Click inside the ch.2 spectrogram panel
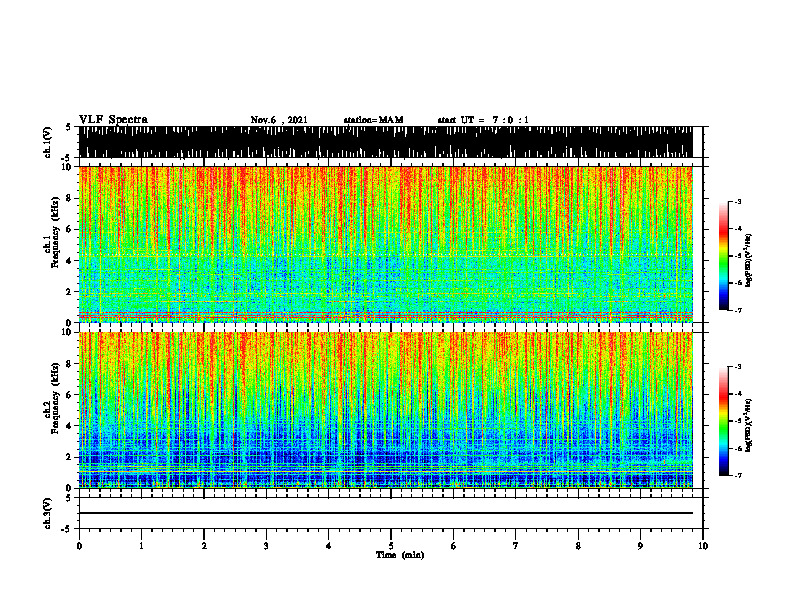The width and height of the screenshot is (792, 612). (385, 410)
